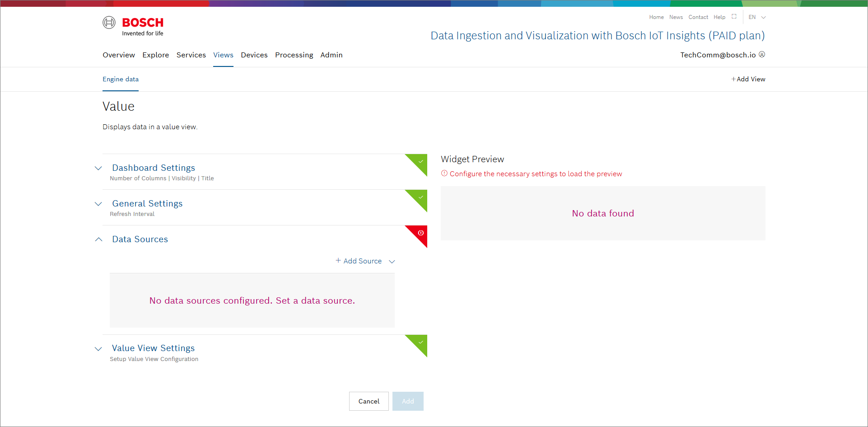Click the warning icon in Widget Preview message
This screenshot has width=868, height=427.
(x=444, y=174)
